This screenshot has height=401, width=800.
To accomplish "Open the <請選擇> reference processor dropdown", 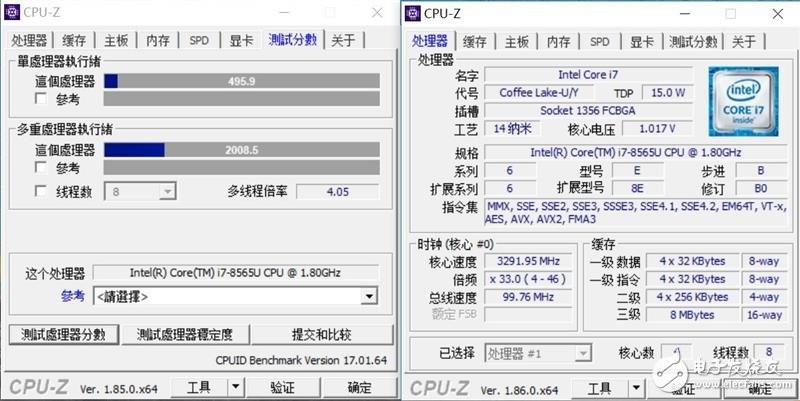I will [x=235, y=296].
